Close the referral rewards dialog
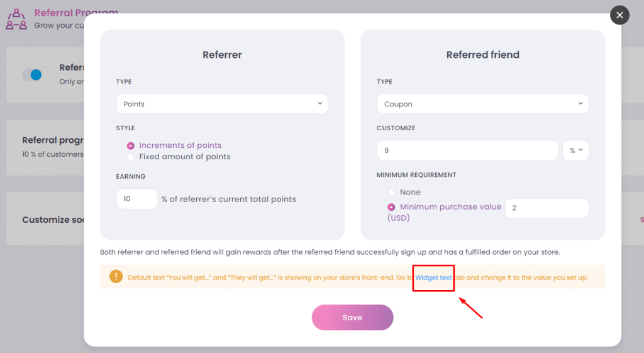 click(x=619, y=15)
